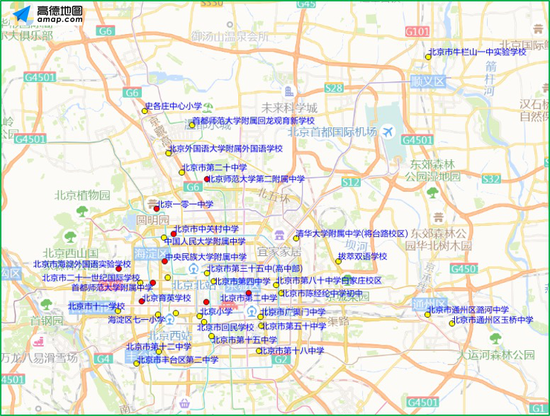Click the yellow dot for 北京市牛栏山一中实验学校
The height and width of the screenshot is (416, 550).
[x=428, y=57]
